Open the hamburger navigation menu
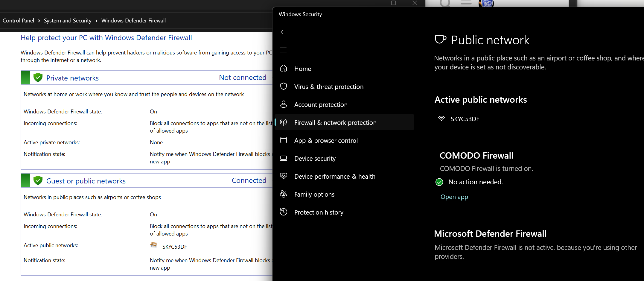 click(x=283, y=50)
